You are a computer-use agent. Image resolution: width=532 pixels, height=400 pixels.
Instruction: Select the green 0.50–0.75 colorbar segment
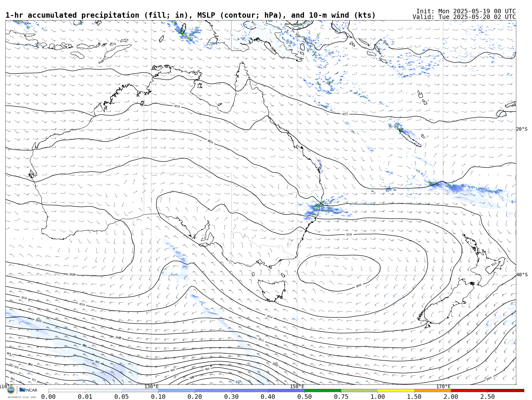(x=323, y=391)
